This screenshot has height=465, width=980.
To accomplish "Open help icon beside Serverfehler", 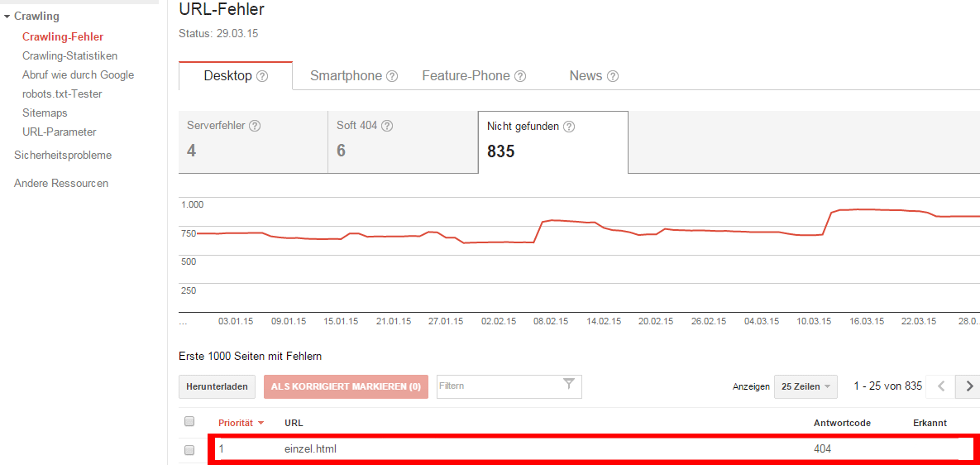I will pyautogui.click(x=255, y=126).
